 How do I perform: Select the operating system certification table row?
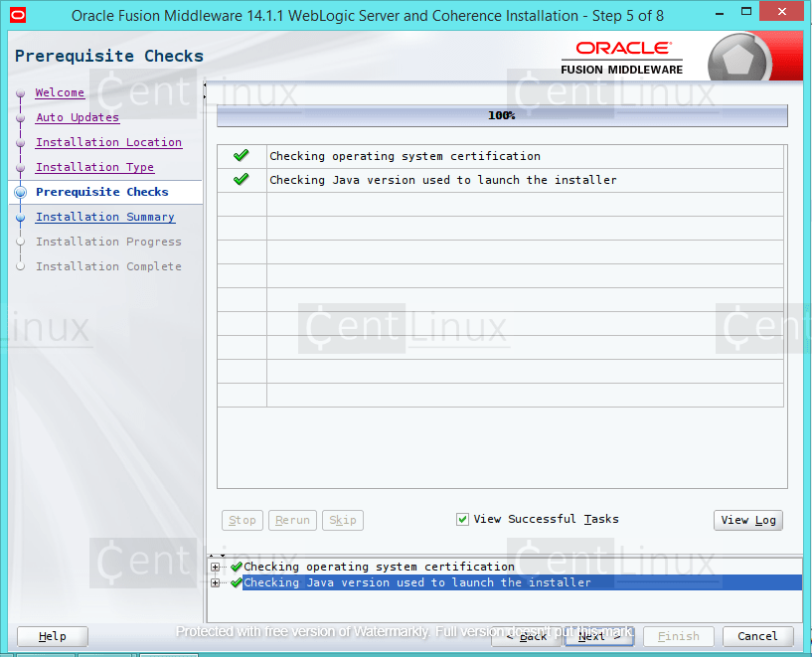(500, 156)
